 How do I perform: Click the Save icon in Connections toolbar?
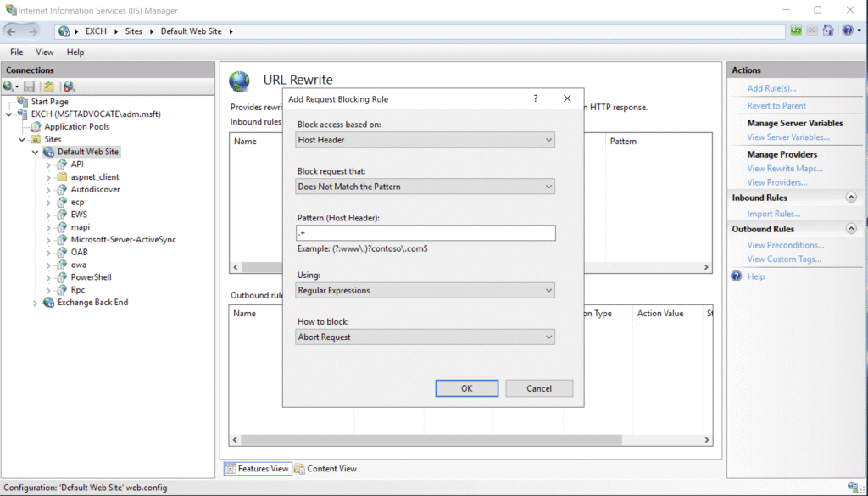pos(30,86)
